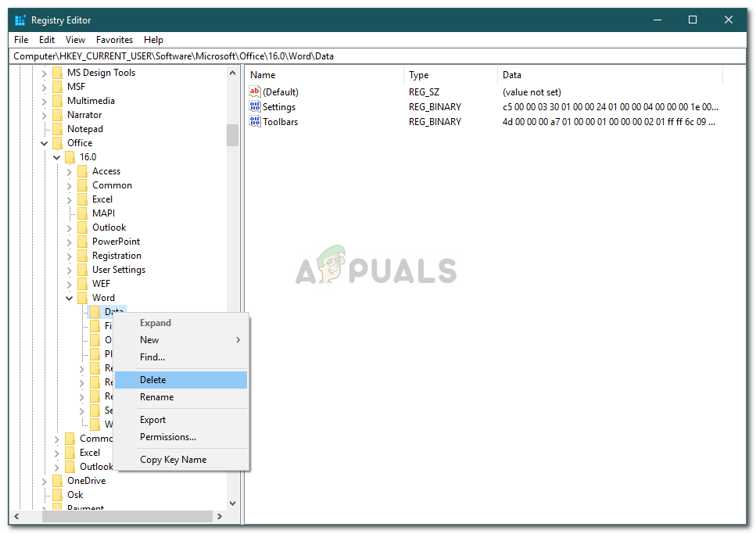Select the (Default) value name
Image resolution: width=756 pixels, height=534 pixels.
[281, 92]
